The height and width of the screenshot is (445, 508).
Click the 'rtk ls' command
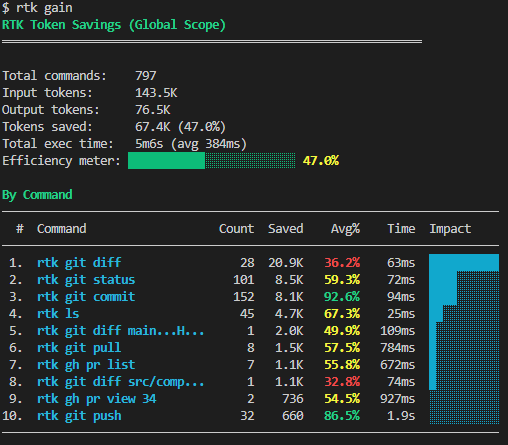(58, 314)
